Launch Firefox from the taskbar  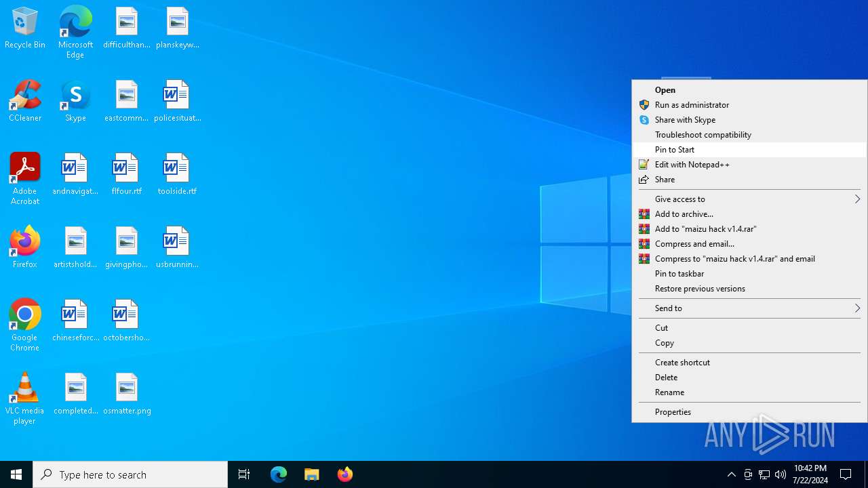[x=345, y=474]
